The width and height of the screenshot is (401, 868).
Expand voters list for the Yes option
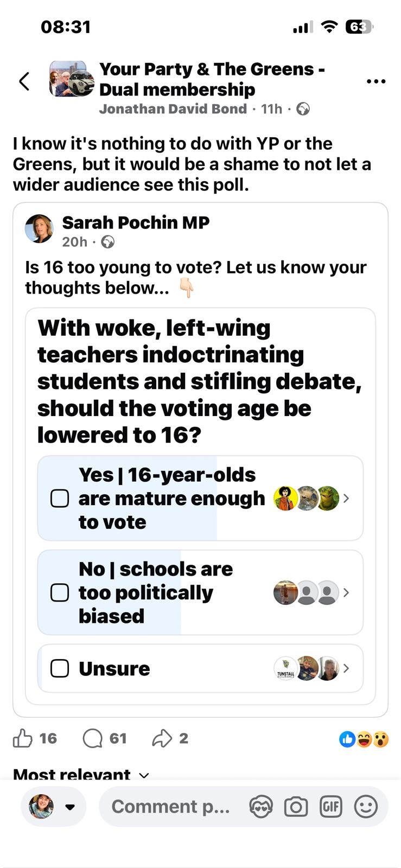tap(346, 499)
